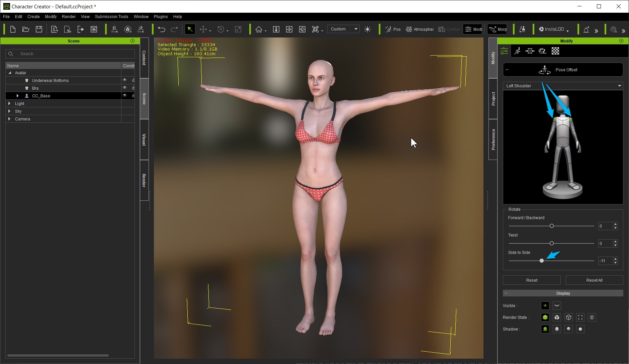629x364 pixels.
Task: Switch to the Project side tab
Action: pyautogui.click(x=493, y=99)
